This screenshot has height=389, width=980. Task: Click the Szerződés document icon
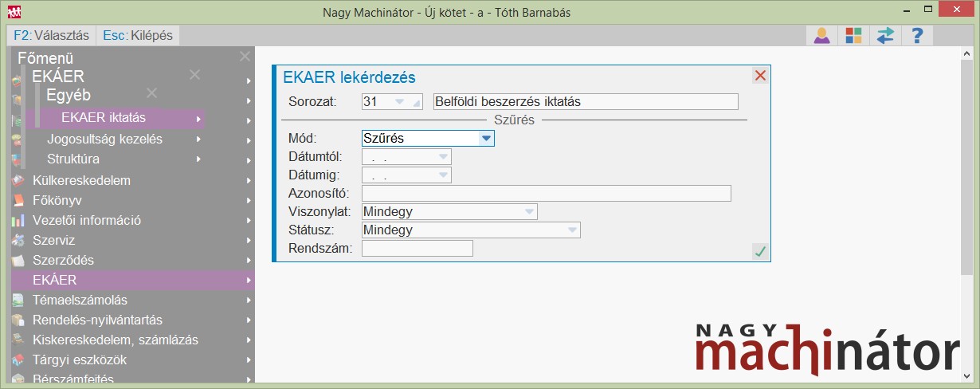pos(18,261)
